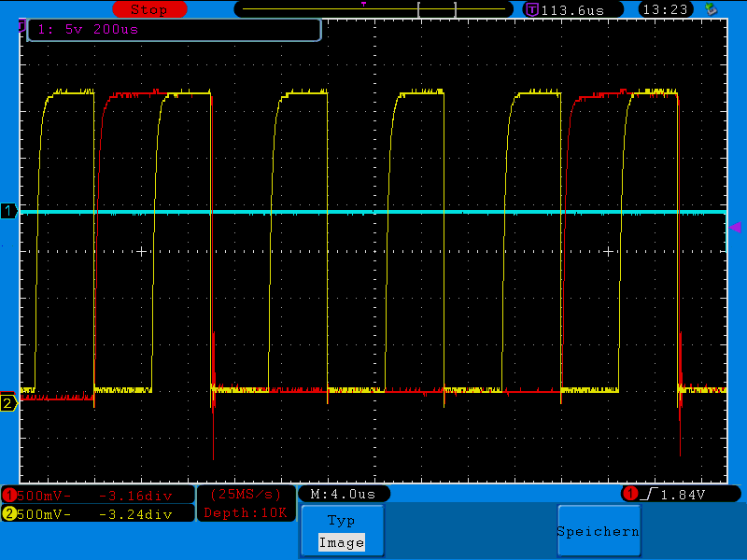Click the waveform memory position bar
The height and width of the screenshot is (560, 747).
(373, 9)
